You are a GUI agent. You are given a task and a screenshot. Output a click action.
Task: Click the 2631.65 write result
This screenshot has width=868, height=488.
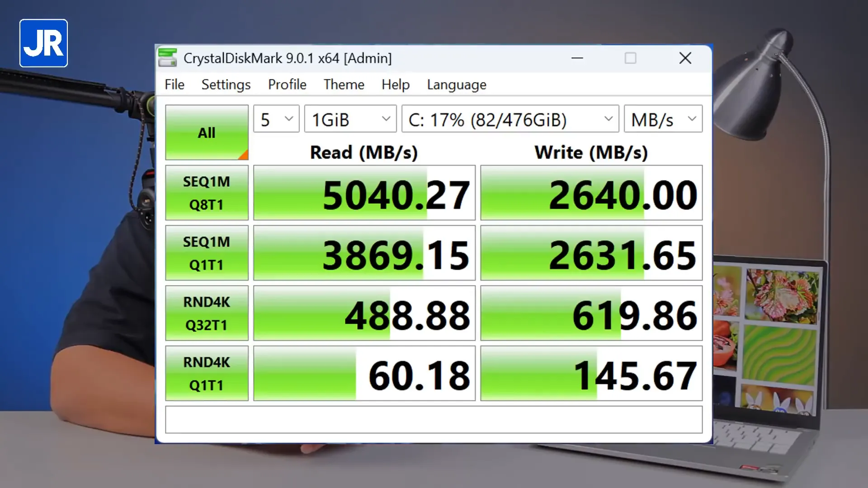point(591,253)
